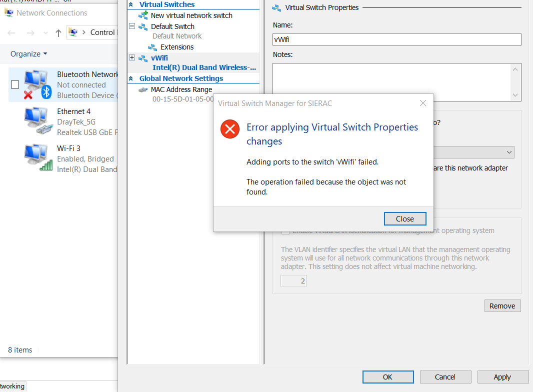
Task: Click Default Network subtitle text
Action: click(177, 36)
